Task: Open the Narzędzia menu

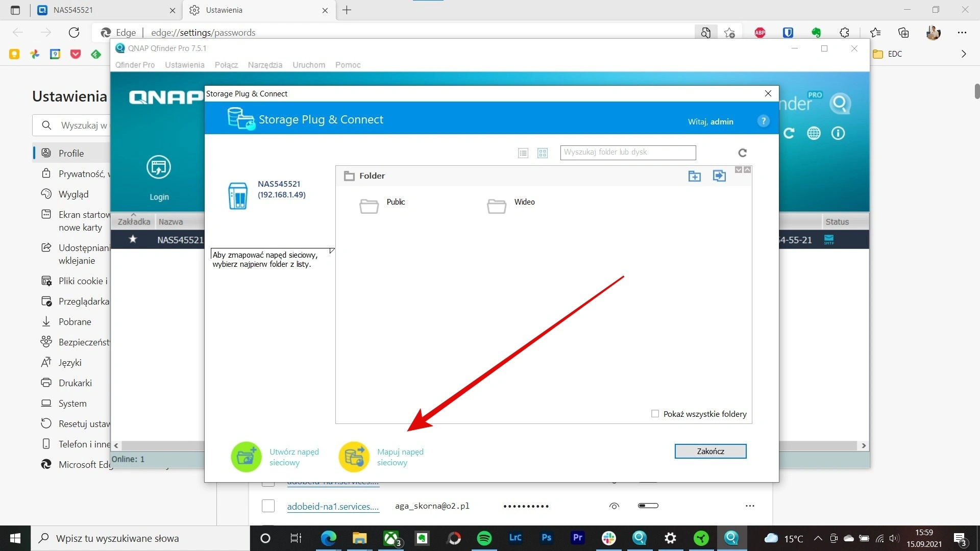Action: pyautogui.click(x=265, y=65)
